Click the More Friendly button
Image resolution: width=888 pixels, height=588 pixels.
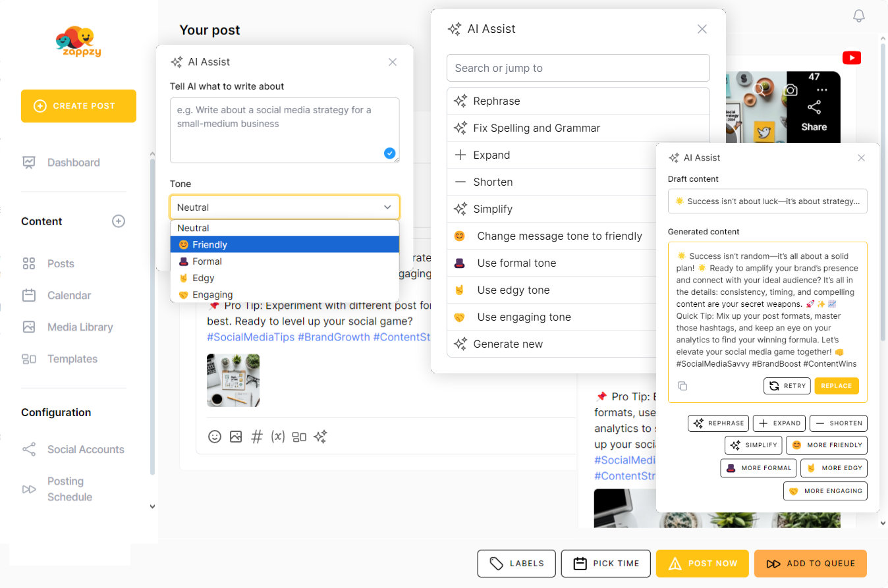[827, 445]
